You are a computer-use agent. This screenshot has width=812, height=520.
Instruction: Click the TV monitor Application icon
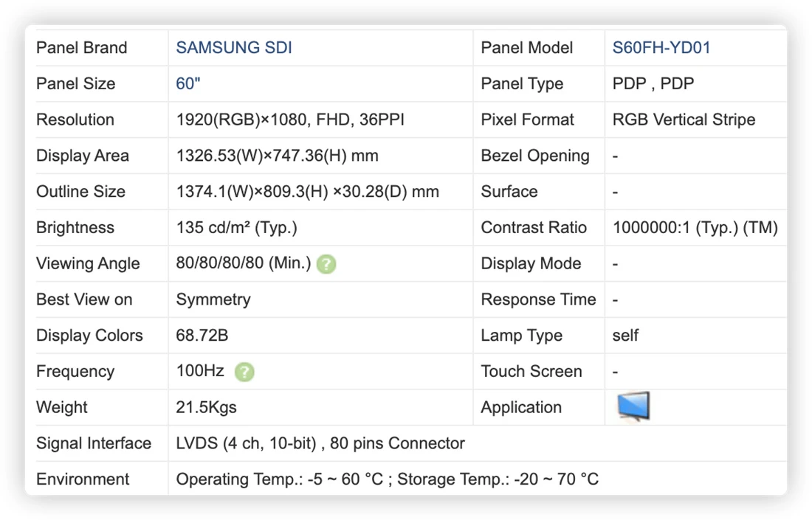[633, 406]
